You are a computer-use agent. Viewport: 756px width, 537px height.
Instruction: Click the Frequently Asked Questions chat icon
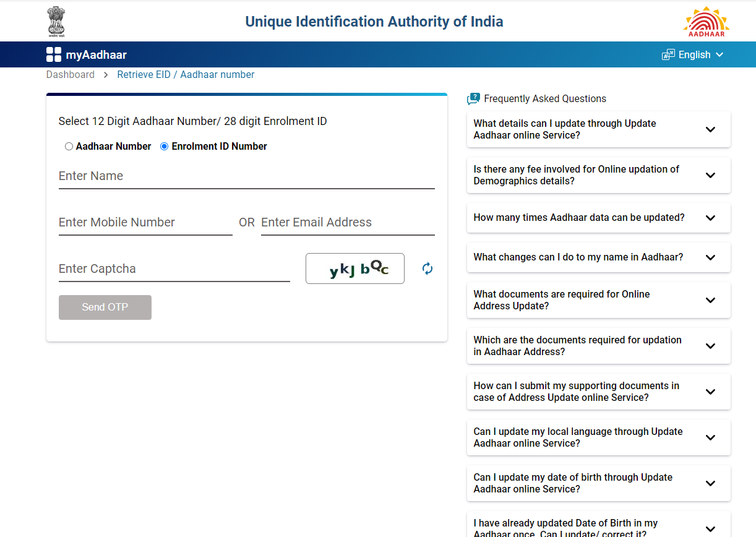pos(473,98)
